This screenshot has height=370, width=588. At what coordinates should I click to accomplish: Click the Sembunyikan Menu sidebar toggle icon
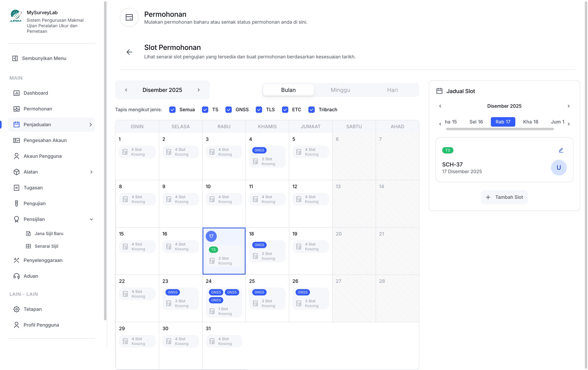(x=15, y=58)
